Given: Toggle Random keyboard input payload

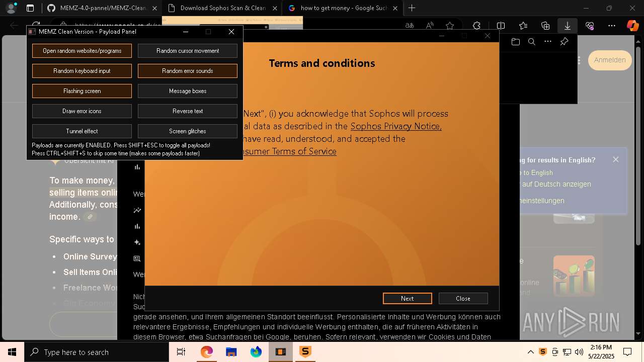Looking at the screenshot, I should tap(82, 71).
